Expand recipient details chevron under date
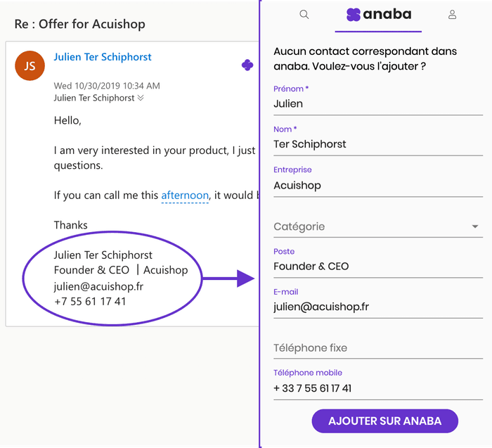492x448 pixels. click(x=141, y=98)
